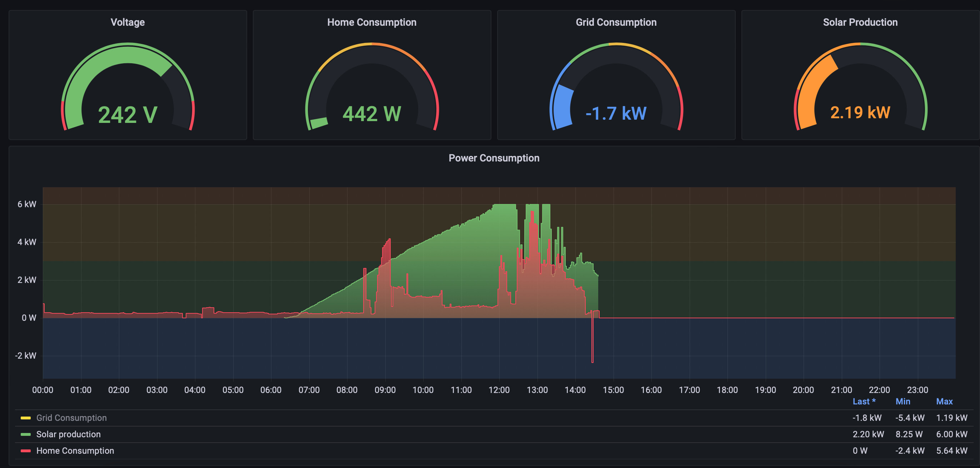Open the Grid Consumption gauge title menu
The width and height of the screenshot is (980, 468).
616,22
